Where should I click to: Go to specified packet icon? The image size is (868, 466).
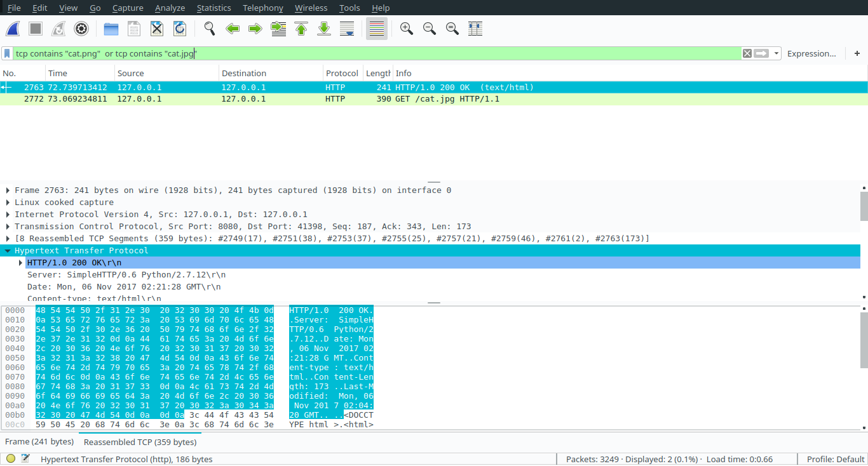coord(278,29)
